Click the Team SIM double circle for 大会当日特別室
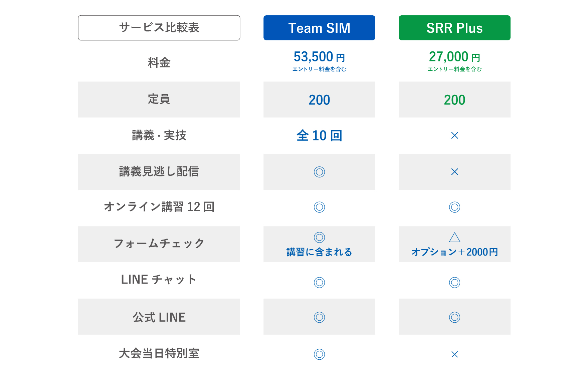The image size is (588, 386). tap(319, 354)
